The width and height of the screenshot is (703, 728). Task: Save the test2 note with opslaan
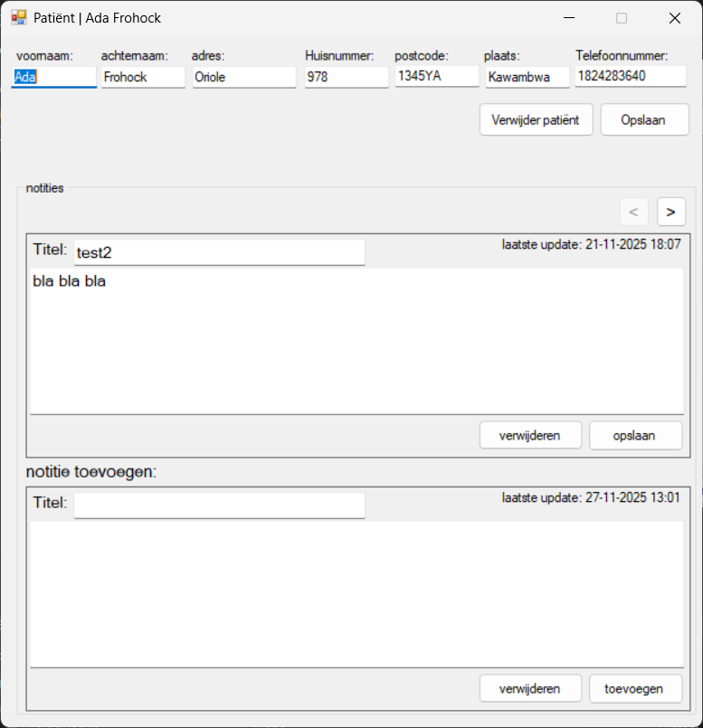pyautogui.click(x=635, y=435)
